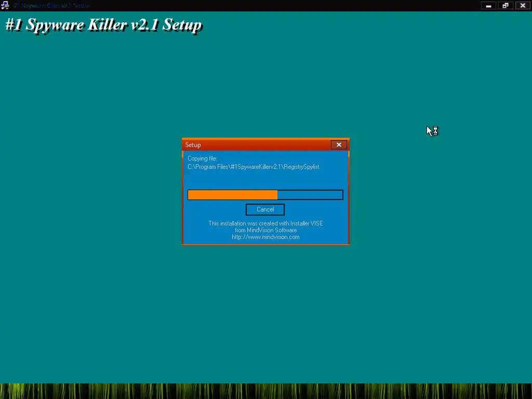
Task: Close the main Spyware Killer setup window
Action: [523, 5]
